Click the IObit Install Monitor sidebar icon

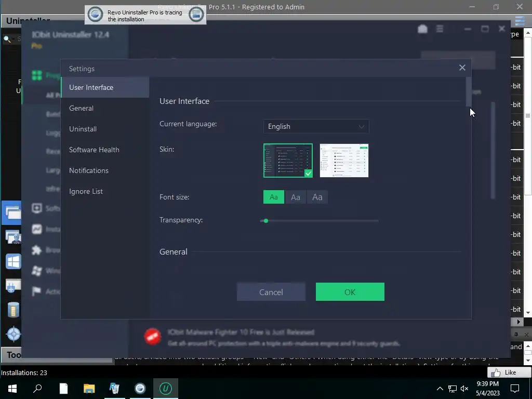coord(37,229)
